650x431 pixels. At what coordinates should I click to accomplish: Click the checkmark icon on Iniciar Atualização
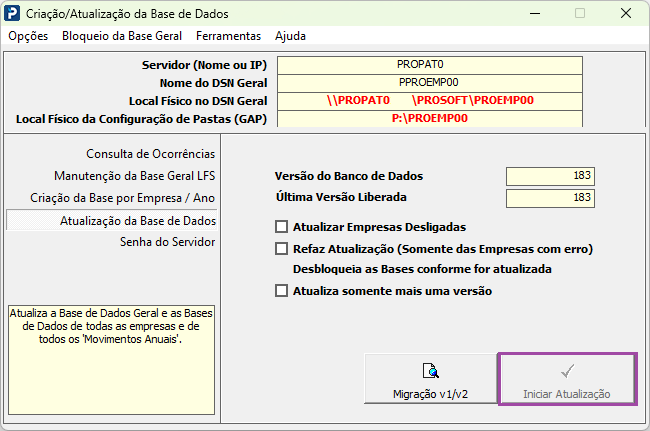click(567, 371)
